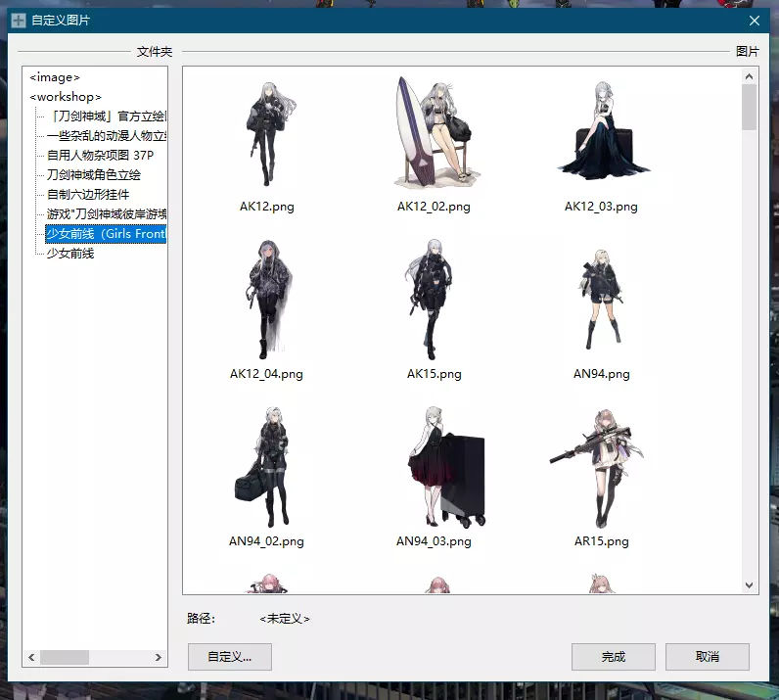Select the AN94_02.png thumbnail
779x700 pixels.
(263, 467)
